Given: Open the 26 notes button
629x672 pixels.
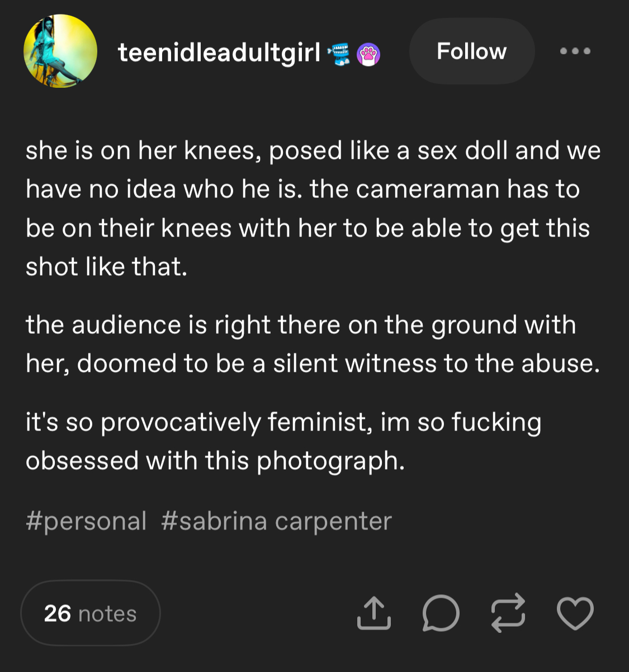Looking at the screenshot, I should [x=91, y=613].
